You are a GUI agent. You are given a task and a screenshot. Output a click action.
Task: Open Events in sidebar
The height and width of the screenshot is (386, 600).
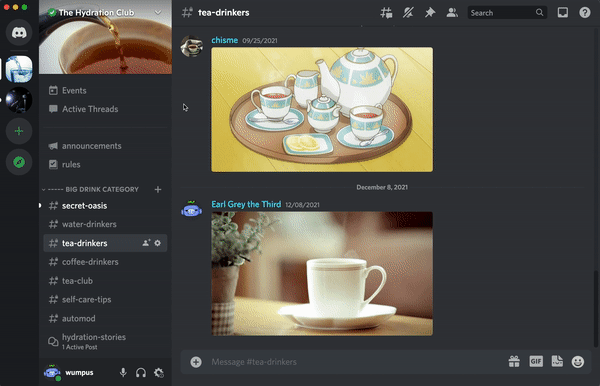coord(105,91)
